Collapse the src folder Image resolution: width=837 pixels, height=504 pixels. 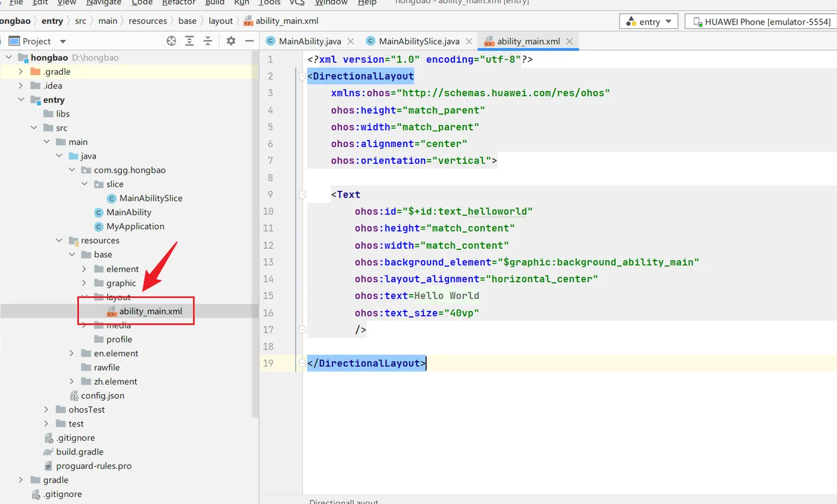pos(34,128)
